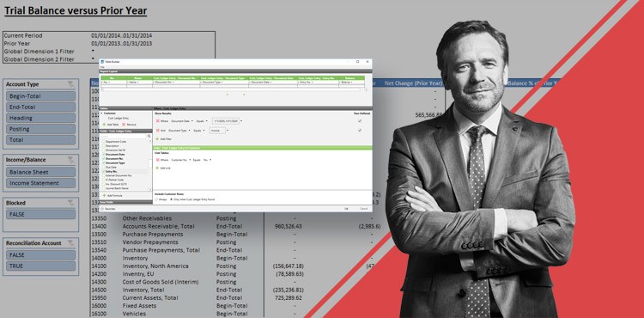Click OK in Table Builder dialog
644x318 pixels.
tap(346, 209)
